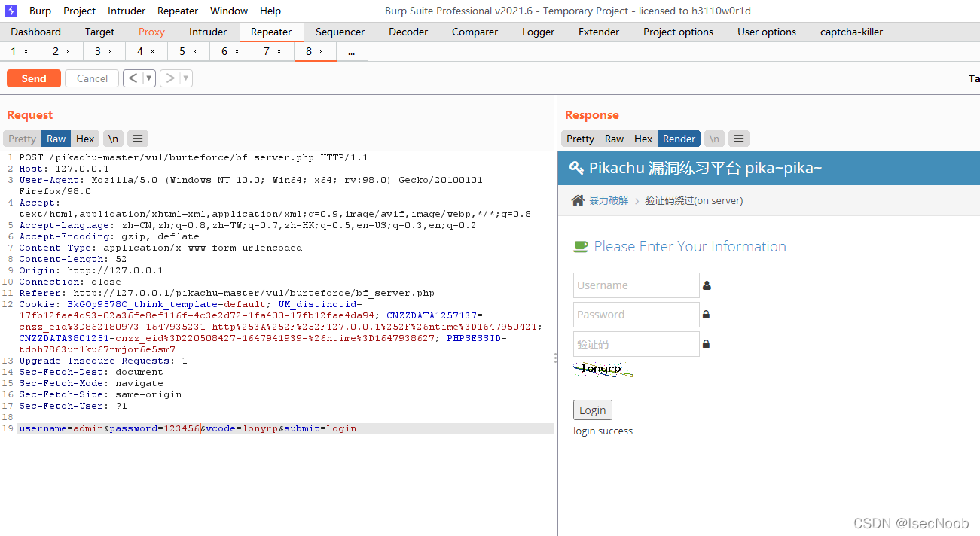Switch Request view to Pretty
Screen dimensions: 980x536
22,139
